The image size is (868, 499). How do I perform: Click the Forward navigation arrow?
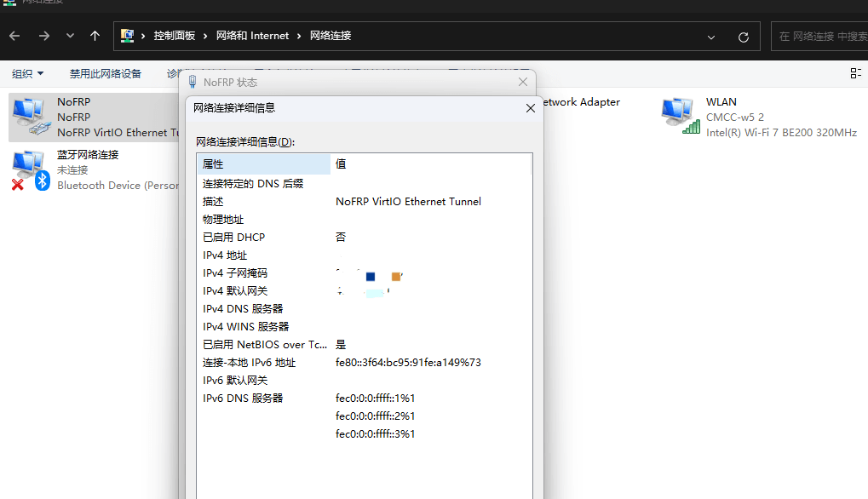(43, 36)
